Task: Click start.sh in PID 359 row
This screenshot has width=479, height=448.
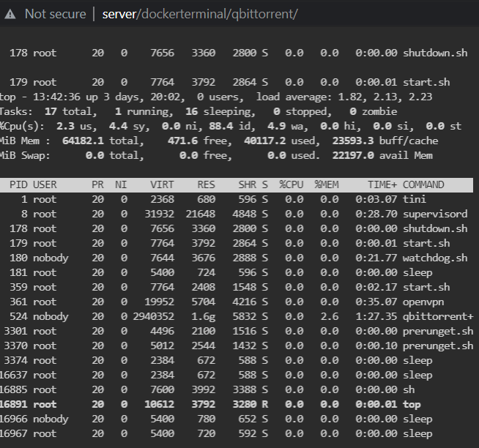Action: [426, 288]
